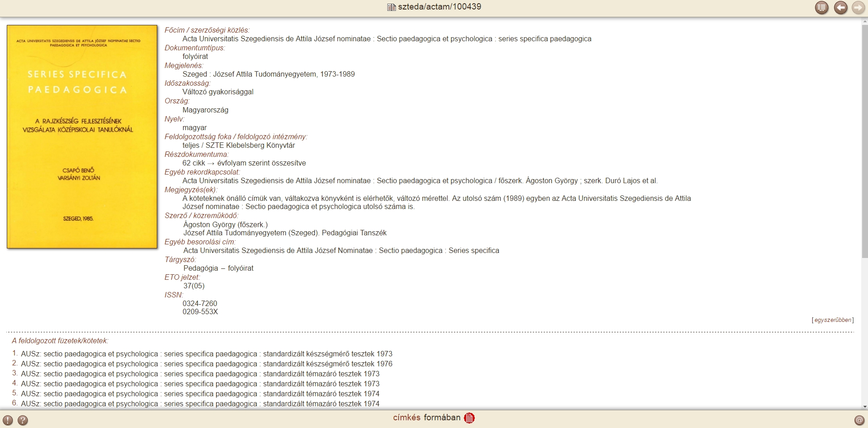The width and height of the screenshot is (868, 428).
Task: Click the exclamation mark icon in footer
Action: click(8, 420)
